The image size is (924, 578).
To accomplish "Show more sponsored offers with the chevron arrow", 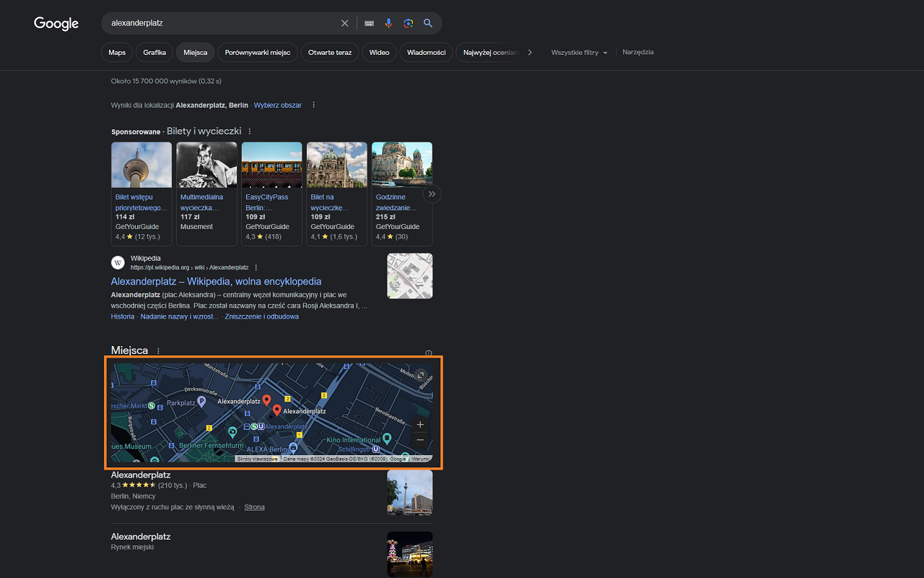I will click(432, 194).
